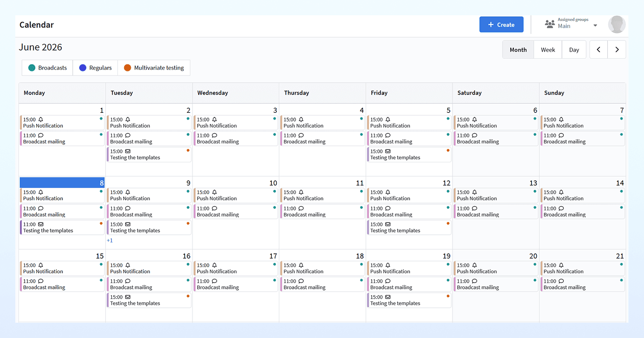This screenshot has height=338, width=644.
Task: Open the user avatar profile picture
Action: pos(617,25)
